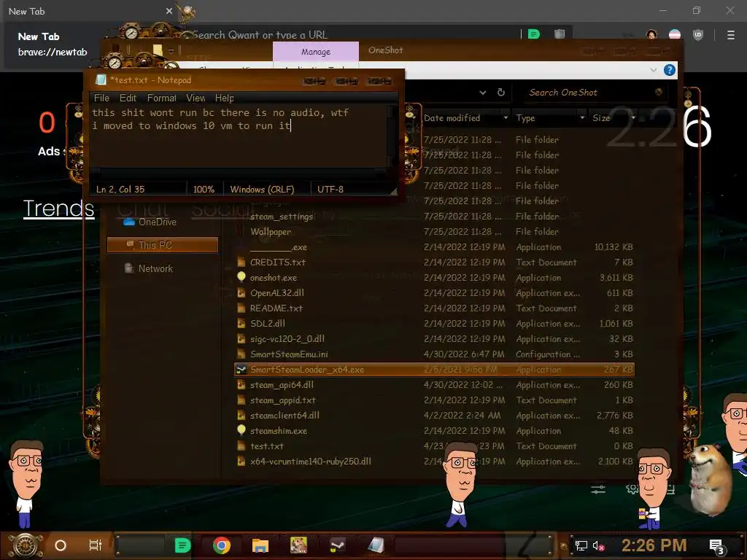Sort files by the Date modified header
The height and width of the screenshot is (560, 747).
(x=452, y=118)
